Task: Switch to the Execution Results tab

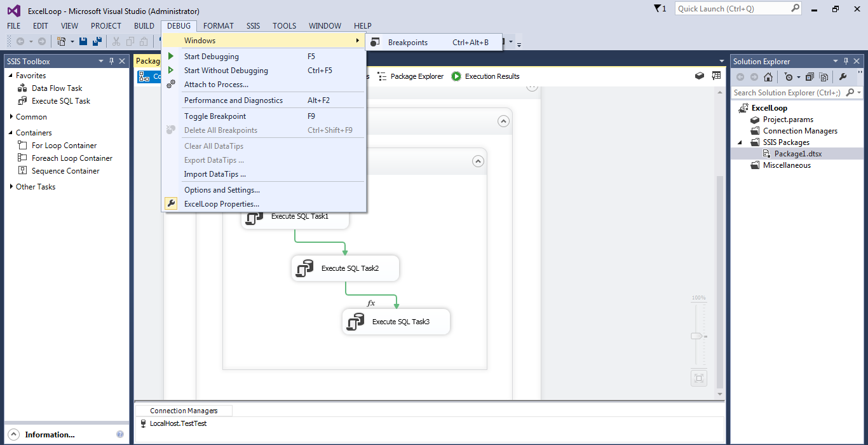Action: click(x=485, y=76)
